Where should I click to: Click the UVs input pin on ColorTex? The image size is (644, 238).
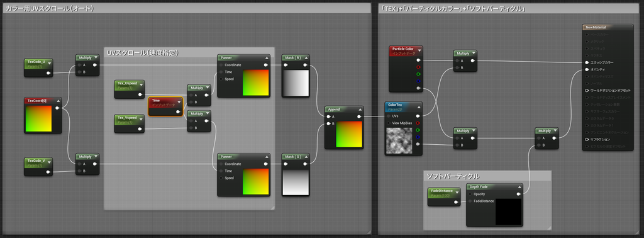coord(389,116)
